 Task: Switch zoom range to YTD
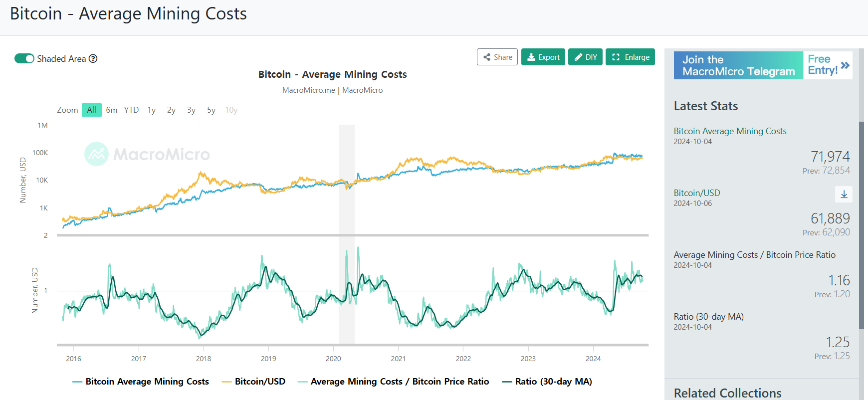click(x=132, y=110)
